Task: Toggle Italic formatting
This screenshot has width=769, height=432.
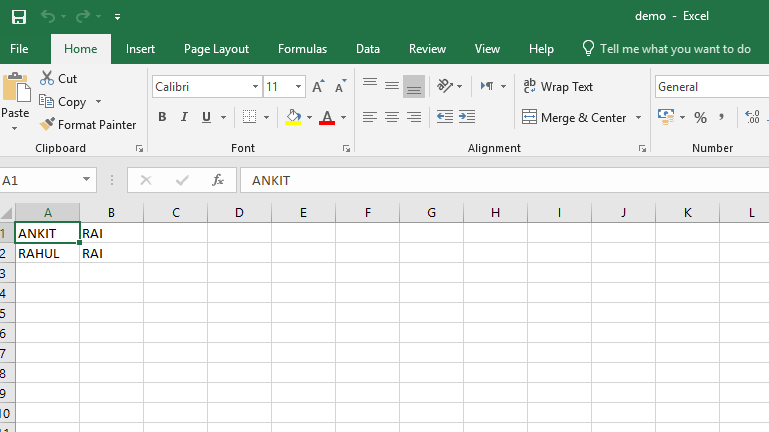Action: (185, 117)
